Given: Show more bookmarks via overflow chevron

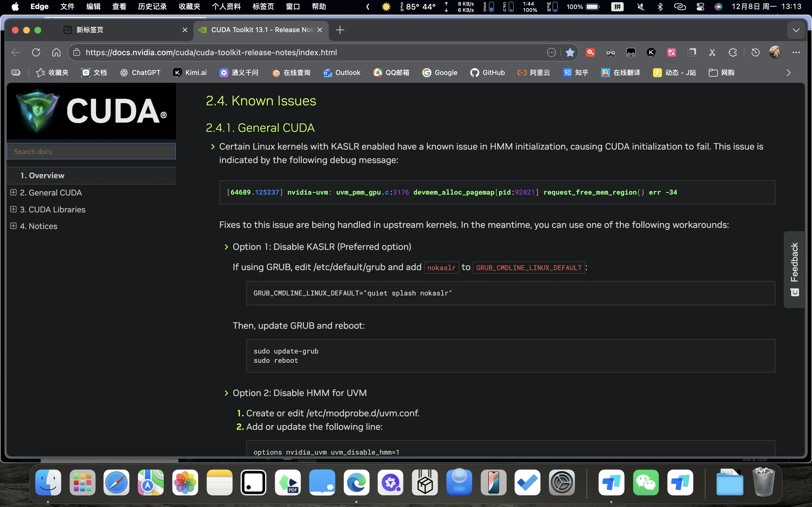Looking at the screenshot, I should click(789, 73).
